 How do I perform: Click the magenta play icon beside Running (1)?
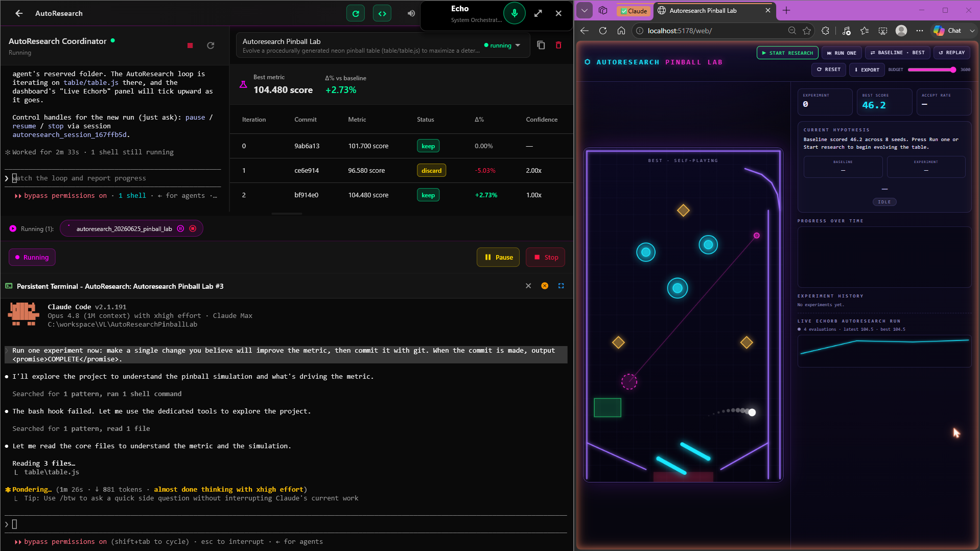13,228
